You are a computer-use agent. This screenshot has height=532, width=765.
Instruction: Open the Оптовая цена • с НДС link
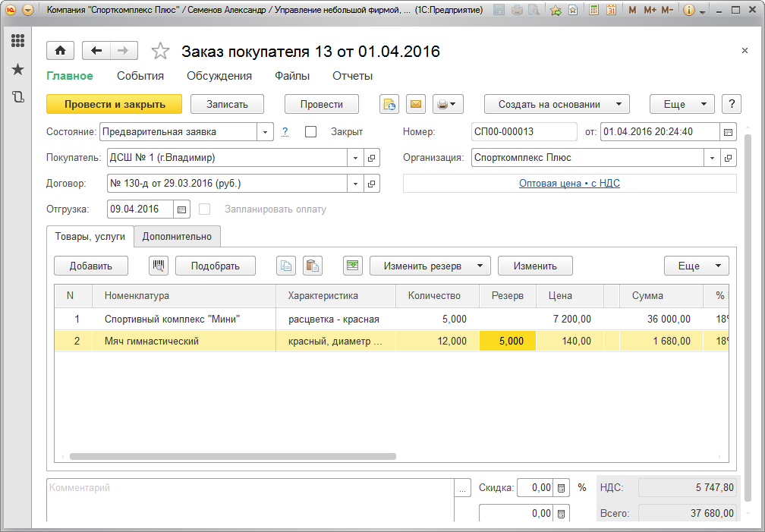[x=569, y=184]
